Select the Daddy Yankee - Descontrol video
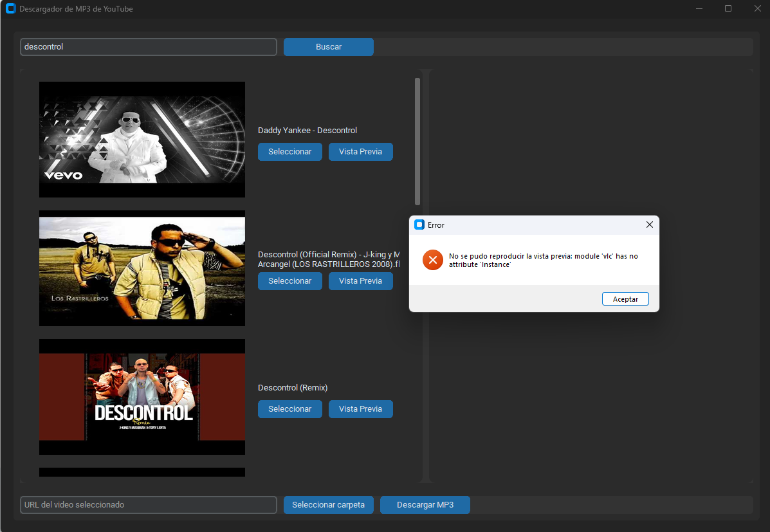This screenshot has height=532, width=770. (x=289, y=152)
